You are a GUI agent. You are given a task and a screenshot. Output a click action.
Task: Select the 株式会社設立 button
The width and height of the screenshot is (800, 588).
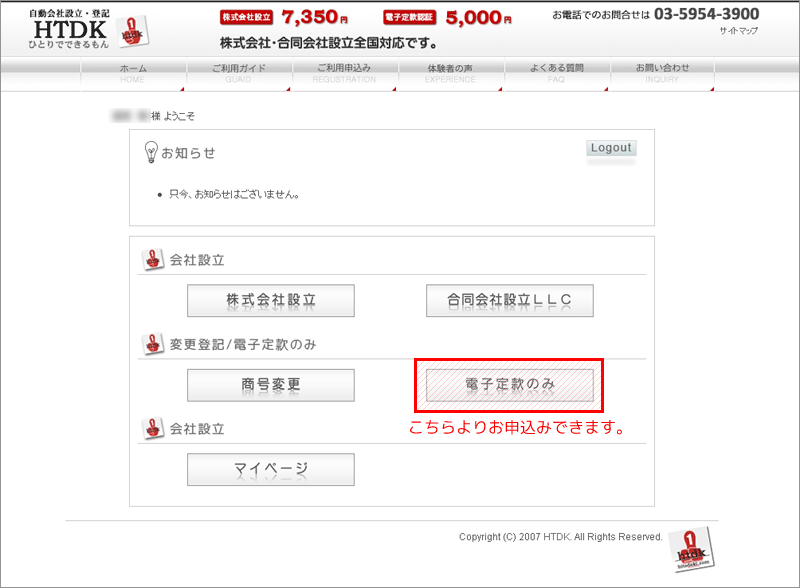271,300
